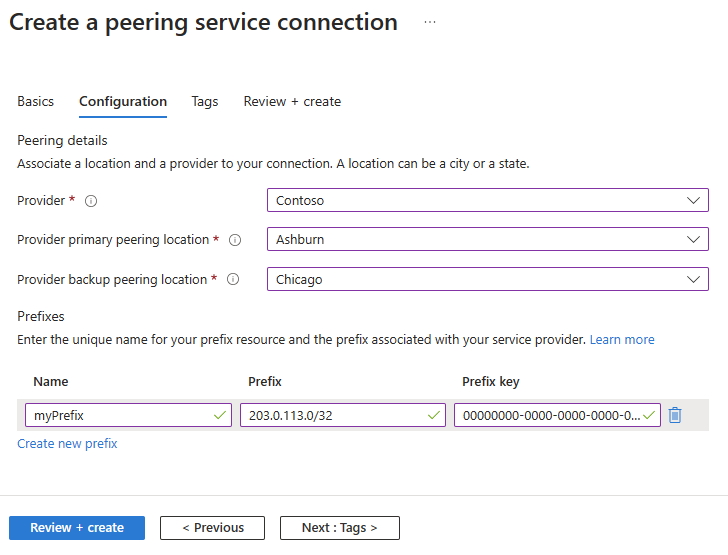728x555 pixels.
Task: Follow the Learn more link
Action: click(x=622, y=340)
